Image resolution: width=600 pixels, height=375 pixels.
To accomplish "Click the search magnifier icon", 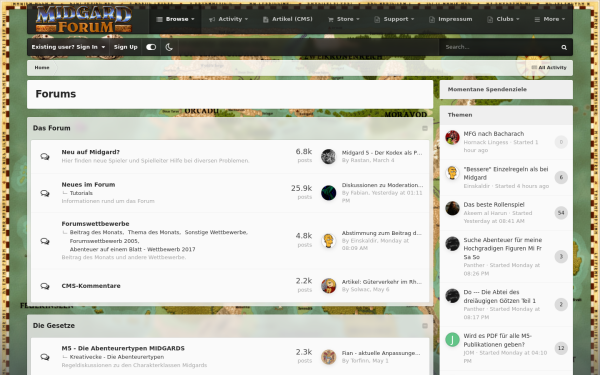I will [x=564, y=47].
